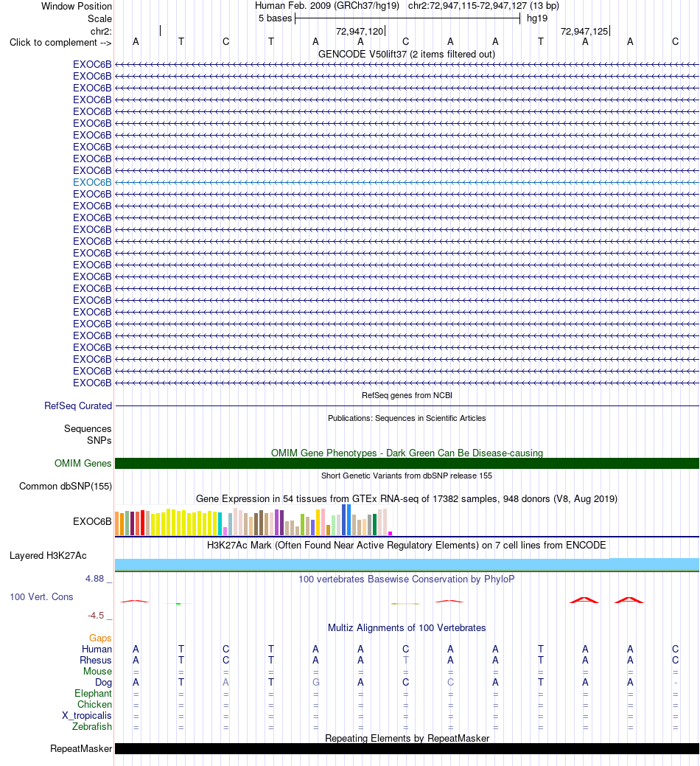Click the light blue H3K27Ac signal bar
This screenshot has width=700, height=766.
[407, 565]
